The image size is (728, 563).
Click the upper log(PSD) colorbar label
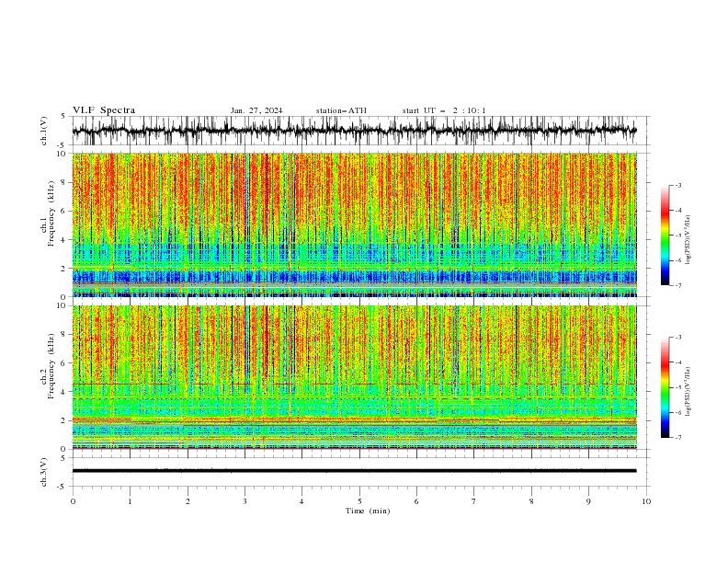click(688, 240)
